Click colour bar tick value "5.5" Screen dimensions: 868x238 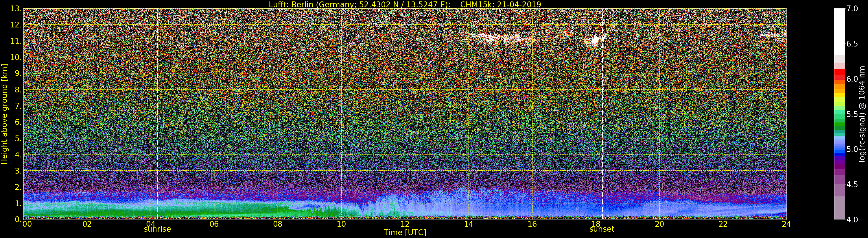pyautogui.click(x=852, y=114)
